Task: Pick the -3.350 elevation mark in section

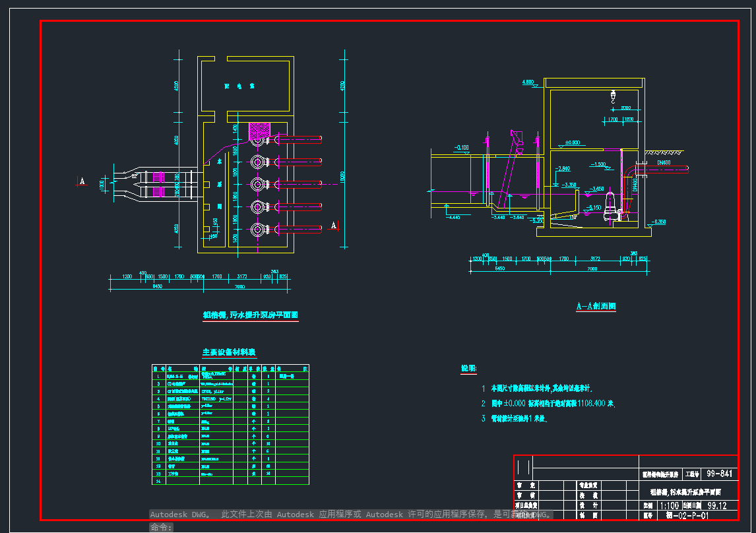Action: point(569,185)
